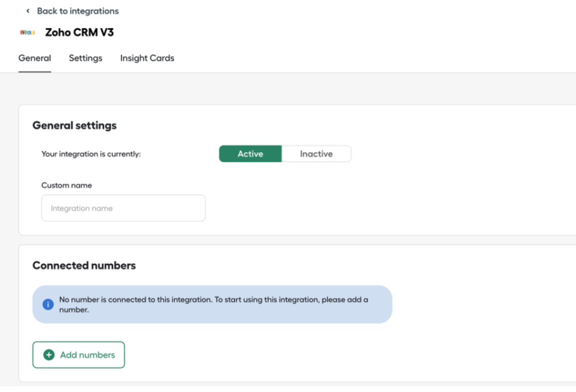Switch to the Settings tab
576x392 pixels.
(86, 58)
